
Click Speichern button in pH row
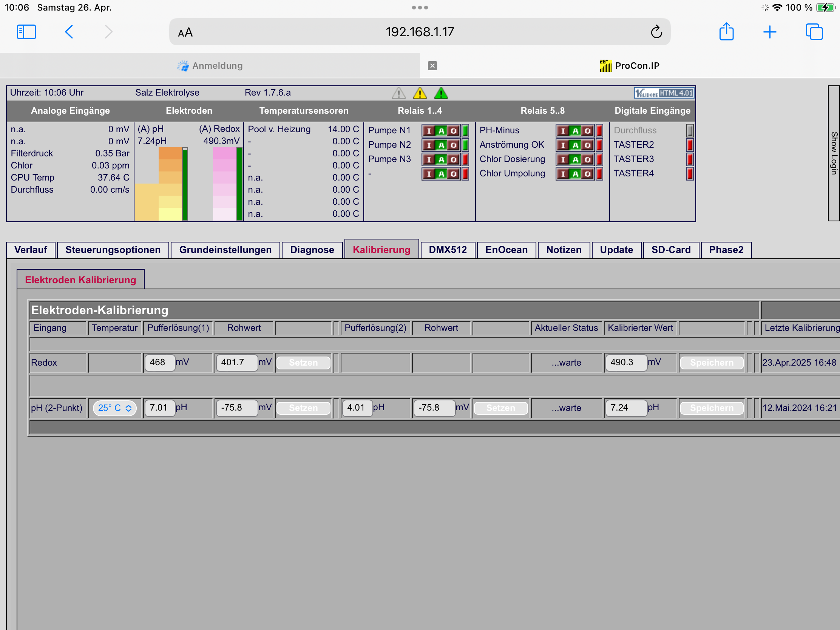[711, 408]
